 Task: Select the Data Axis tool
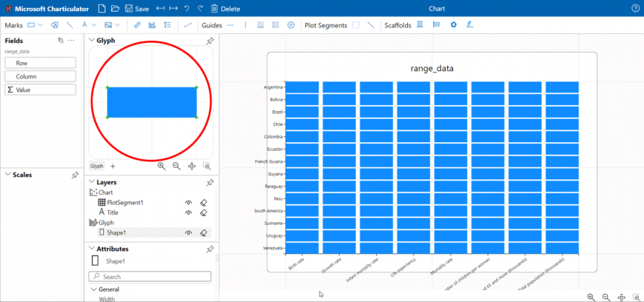(137, 25)
